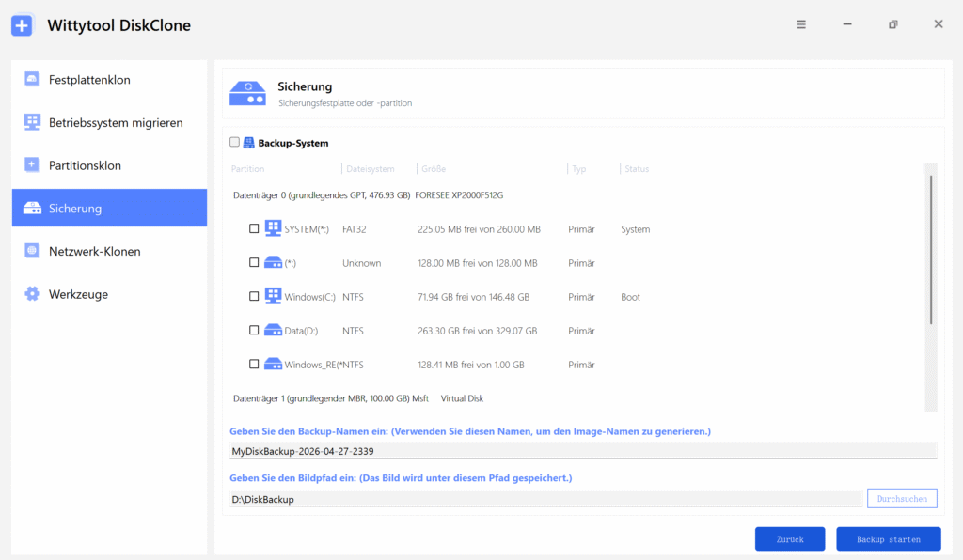Click the 'FAT32' file system cell
The height and width of the screenshot is (560, 963).
pos(355,228)
